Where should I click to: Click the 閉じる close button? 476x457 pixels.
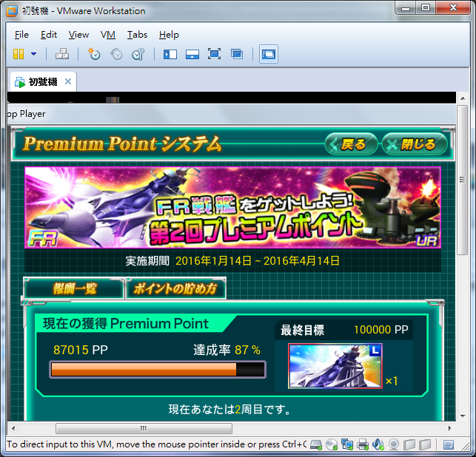coord(415,144)
